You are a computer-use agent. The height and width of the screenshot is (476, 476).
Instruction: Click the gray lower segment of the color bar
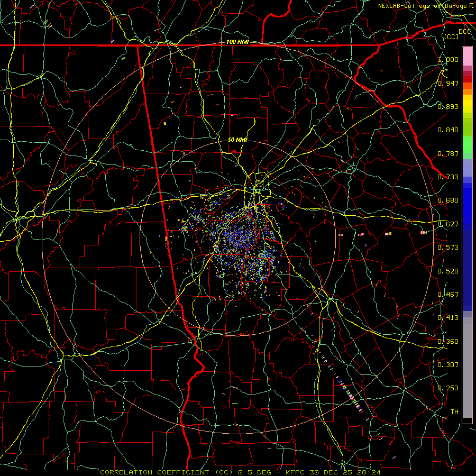(467, 368)
